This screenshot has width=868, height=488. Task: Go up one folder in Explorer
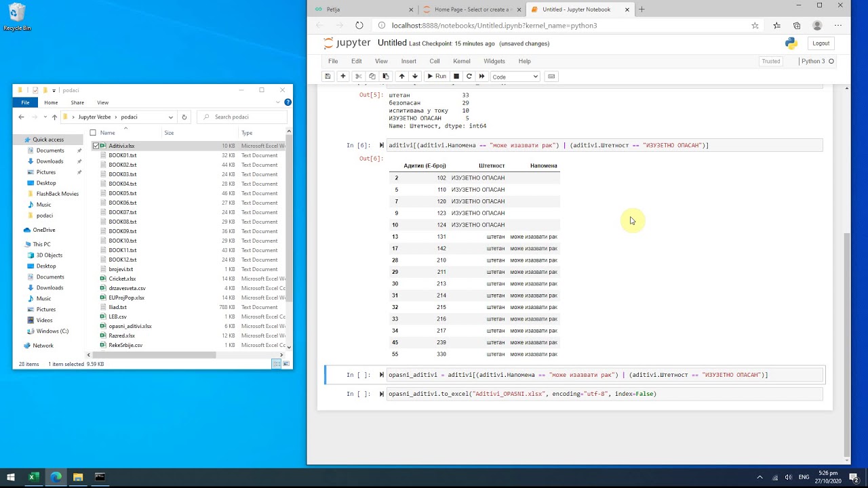click(x=54, y=117)
